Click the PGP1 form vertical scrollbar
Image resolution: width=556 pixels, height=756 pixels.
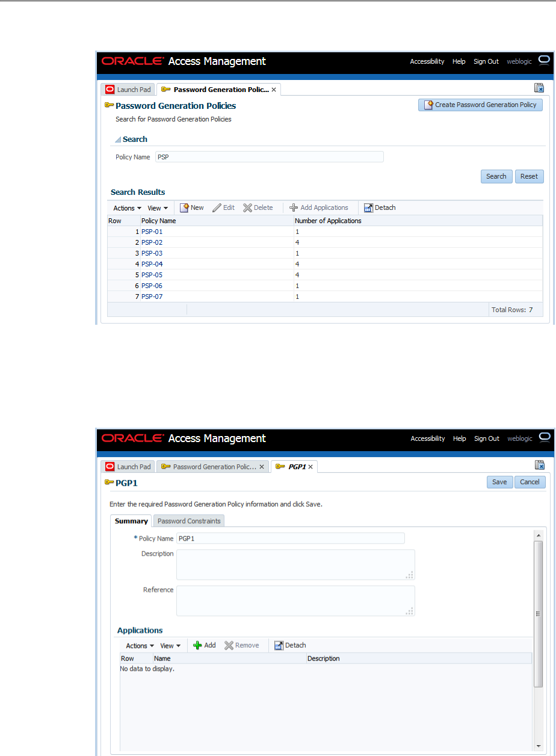pyautogui.click(x=539, y=613)
